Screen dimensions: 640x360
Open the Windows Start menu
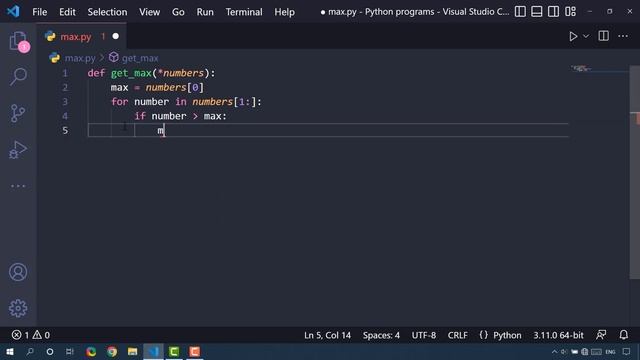(x=10, y=351)
